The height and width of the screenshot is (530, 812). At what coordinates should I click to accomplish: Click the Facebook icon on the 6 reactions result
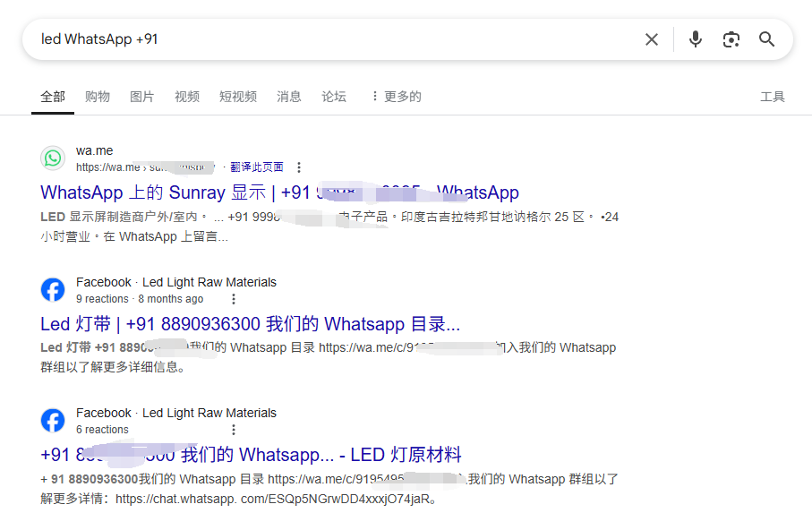53,420
